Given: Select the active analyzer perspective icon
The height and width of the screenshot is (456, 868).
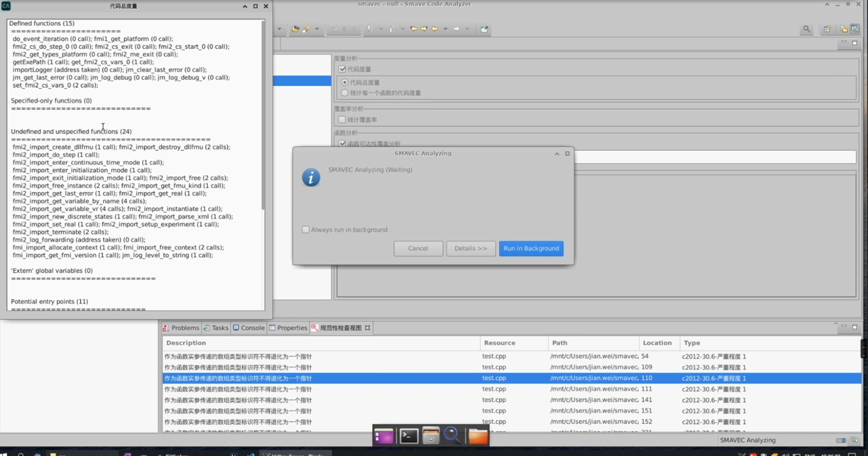Looking at the screenshot, I should coord(855,29).
